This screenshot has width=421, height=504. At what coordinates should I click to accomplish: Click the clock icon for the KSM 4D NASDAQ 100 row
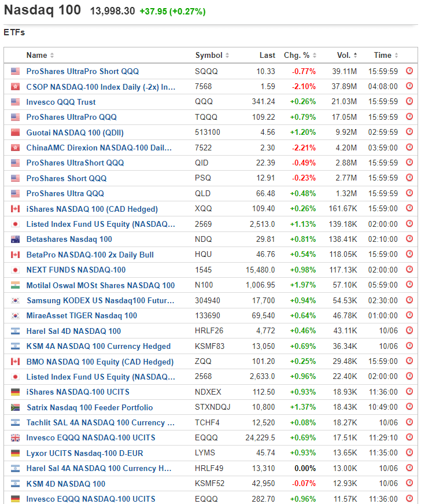click(409, 484)
